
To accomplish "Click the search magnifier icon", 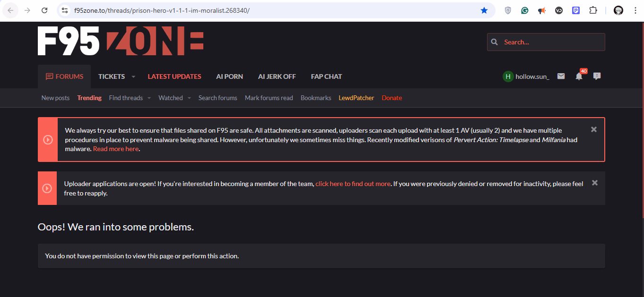I will (x=495, y=42).
